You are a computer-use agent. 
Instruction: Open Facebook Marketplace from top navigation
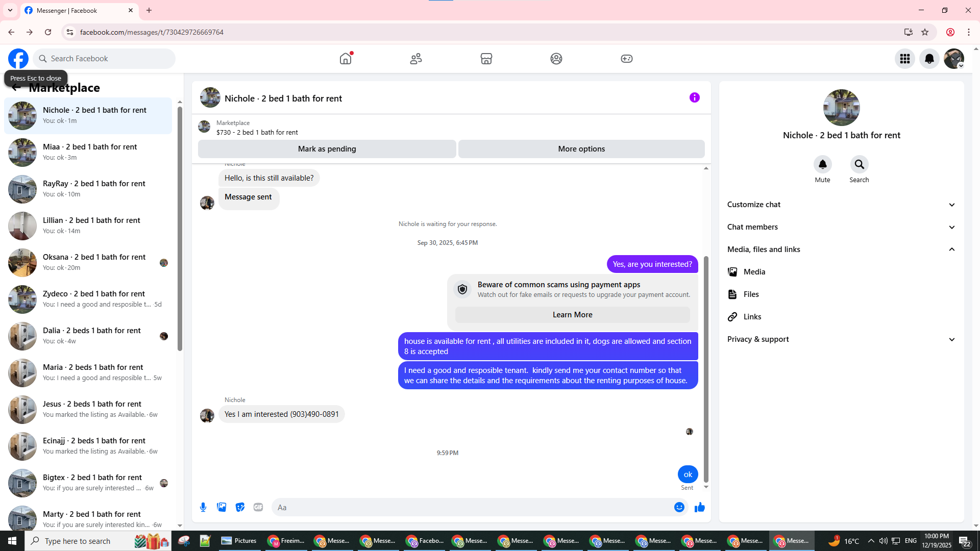[486, 59]
